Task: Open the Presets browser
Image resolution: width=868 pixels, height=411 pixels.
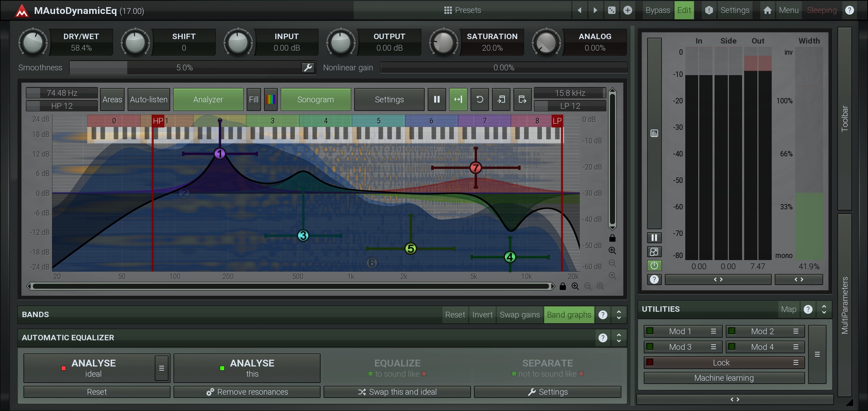Action: (462, 10)
